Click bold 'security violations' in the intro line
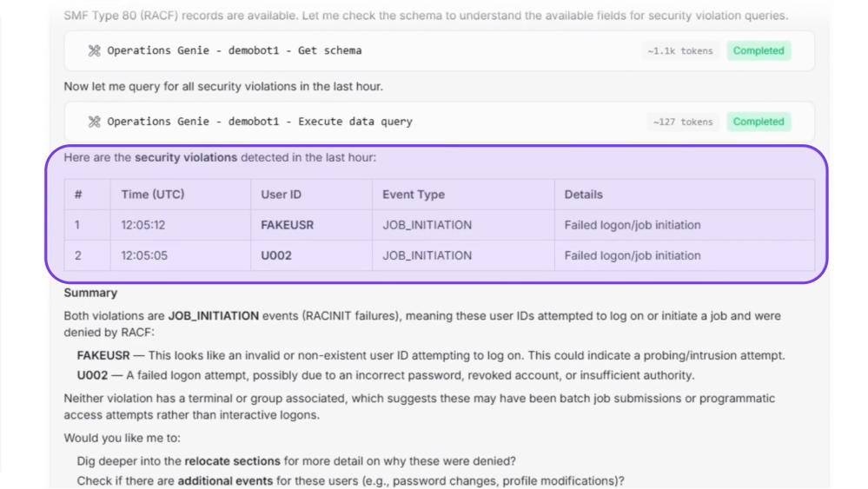Viewport: 868px width, 489px height. [x=185, y=158]
